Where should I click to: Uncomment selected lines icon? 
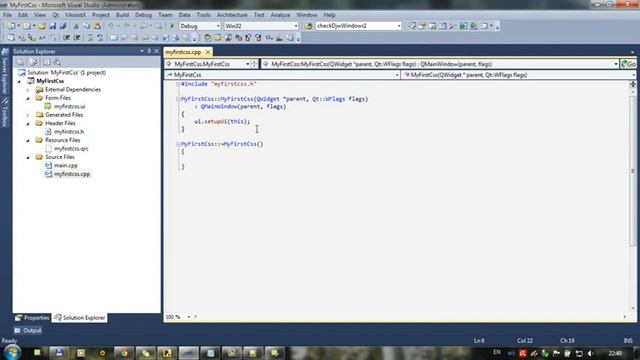click(100, 38)
